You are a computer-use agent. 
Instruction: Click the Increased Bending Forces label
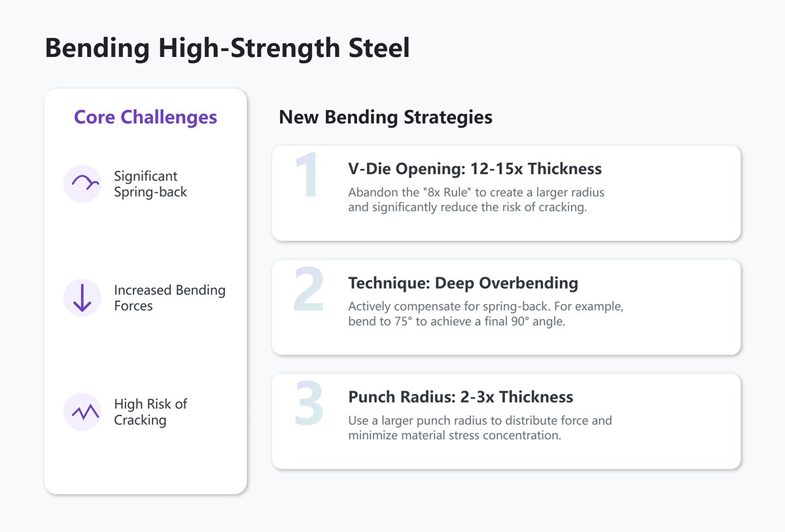[169, 298]
